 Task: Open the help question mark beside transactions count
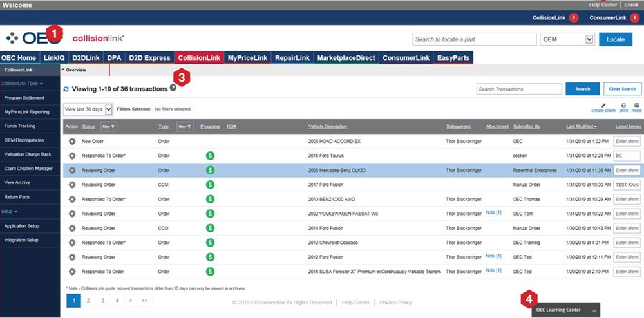pyautogui.click(x=173, y=88)
